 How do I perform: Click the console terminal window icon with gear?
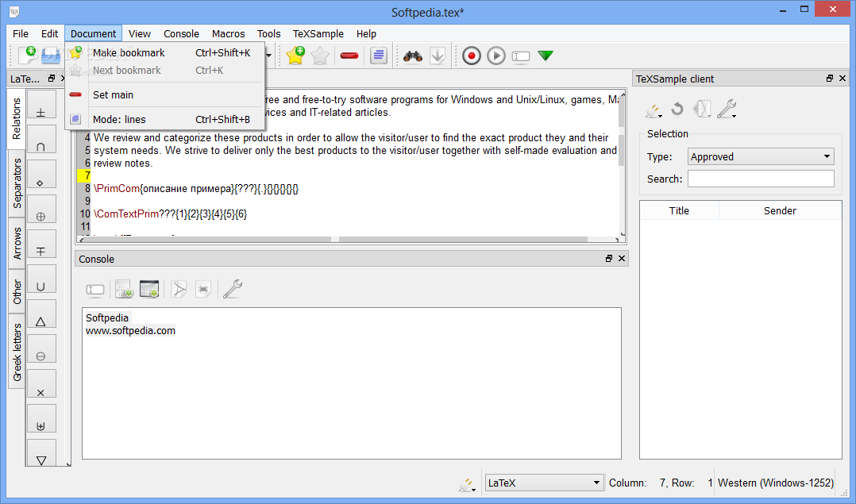click(149, 289)
